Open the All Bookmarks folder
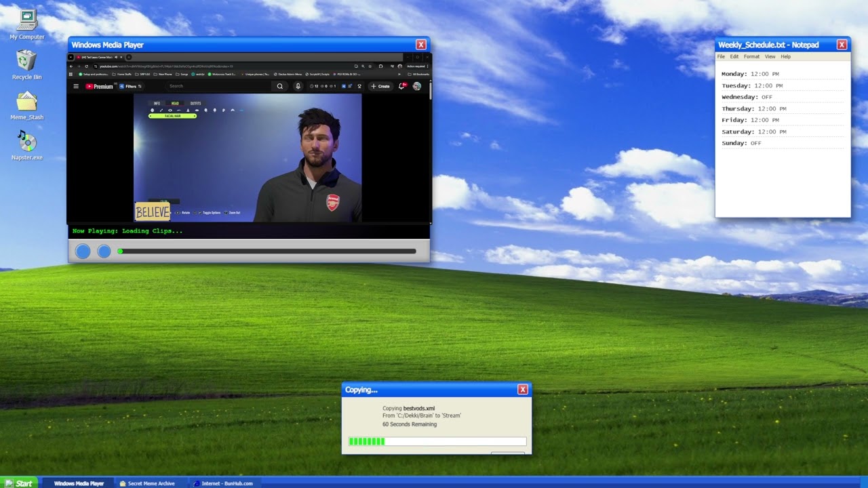Image resolution: width=868 pixels, height=488 pixels. tap(418, 74)
